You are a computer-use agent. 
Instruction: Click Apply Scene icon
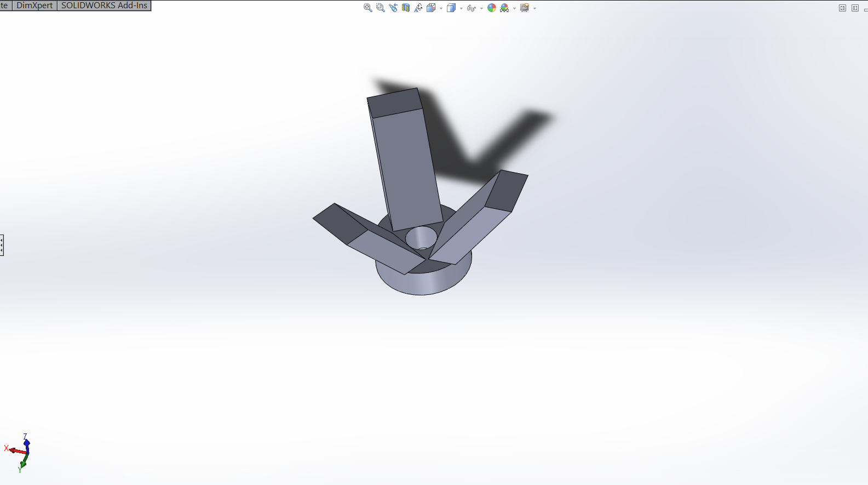(x=504, y=8)
